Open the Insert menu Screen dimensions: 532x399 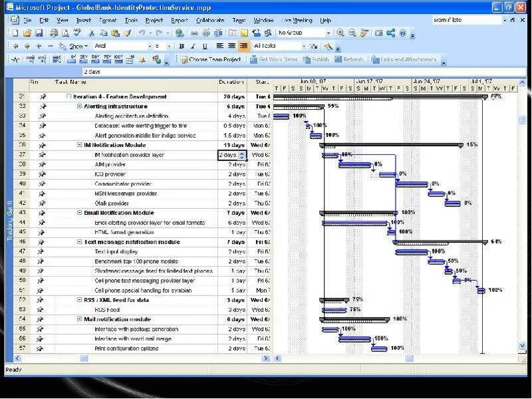coord(84,21)
